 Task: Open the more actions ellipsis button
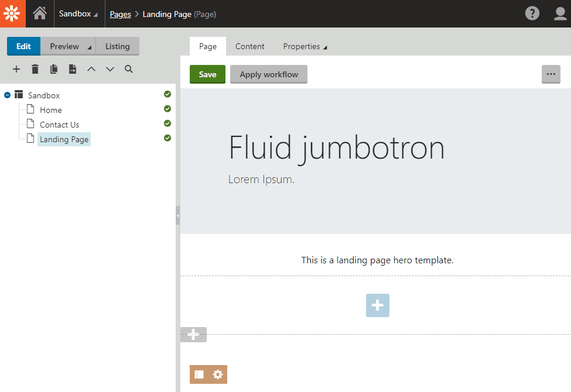click(x=551, y=74)
